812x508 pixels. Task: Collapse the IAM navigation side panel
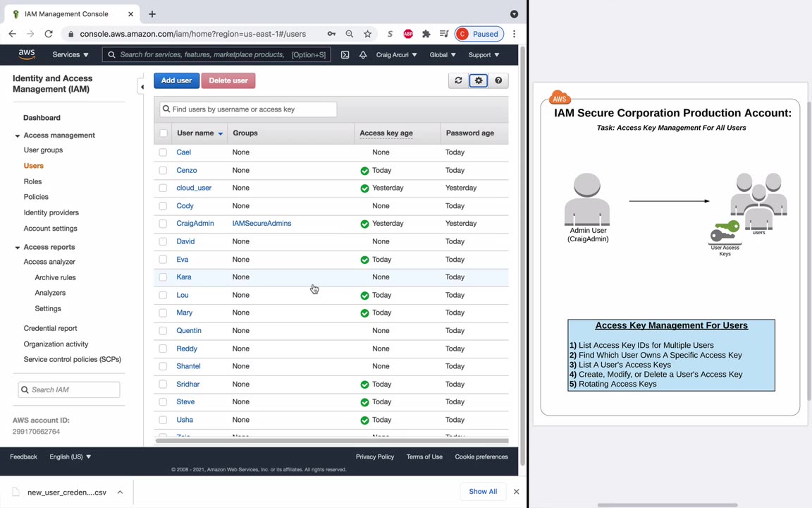click(142, 87)
